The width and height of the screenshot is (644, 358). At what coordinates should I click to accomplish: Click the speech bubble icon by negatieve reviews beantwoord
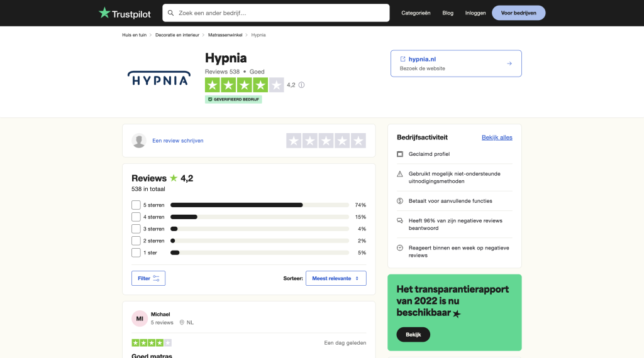click(400, 220)
